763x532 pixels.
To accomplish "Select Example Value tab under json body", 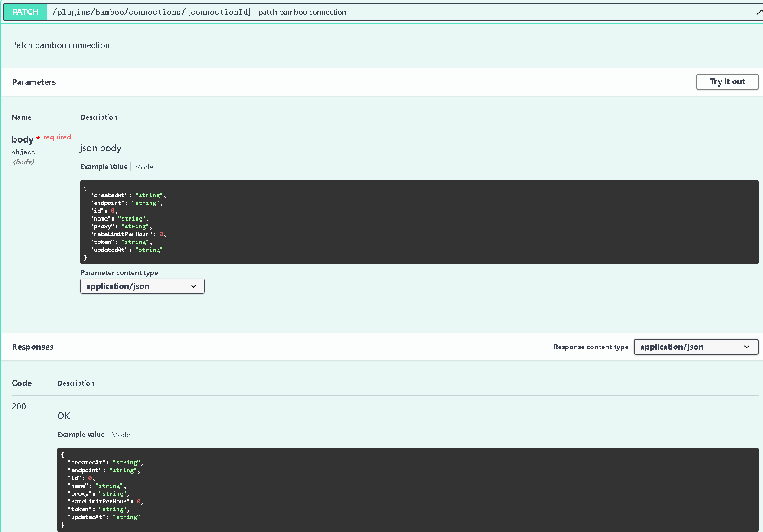I will (x=104, y=167).
